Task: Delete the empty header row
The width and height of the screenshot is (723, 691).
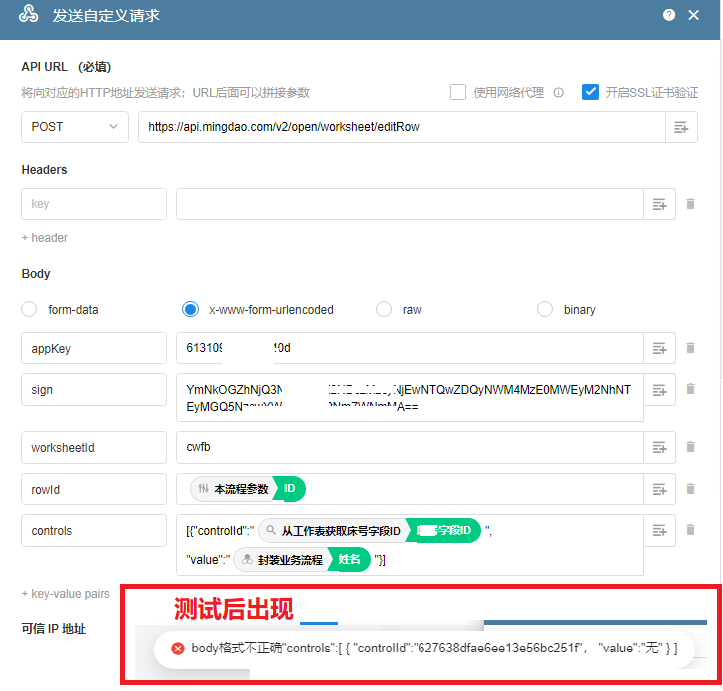Action: pos(690,204)
